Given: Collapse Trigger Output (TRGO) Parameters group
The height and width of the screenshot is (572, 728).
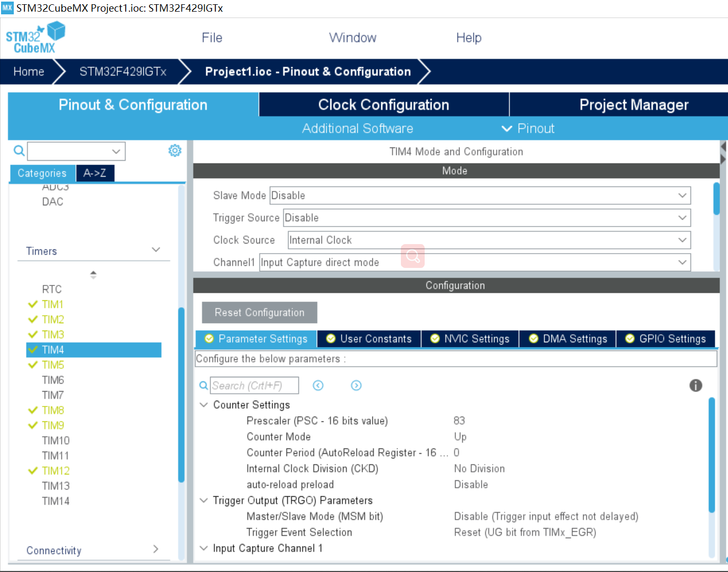Looking at the screenshot, I should (x=204, y=500).
